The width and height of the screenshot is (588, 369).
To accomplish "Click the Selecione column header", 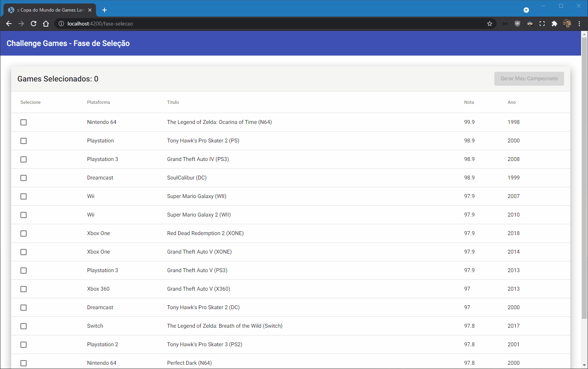I will 30,102.
